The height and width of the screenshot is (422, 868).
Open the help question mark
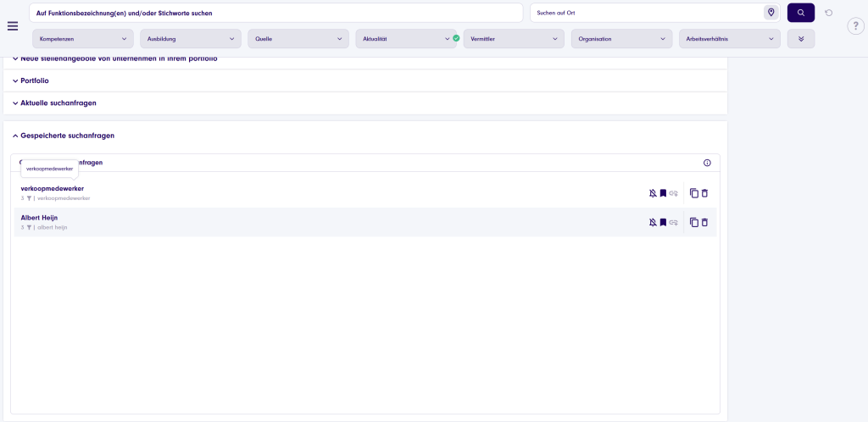pyautogui.click(x=855, y=26)
